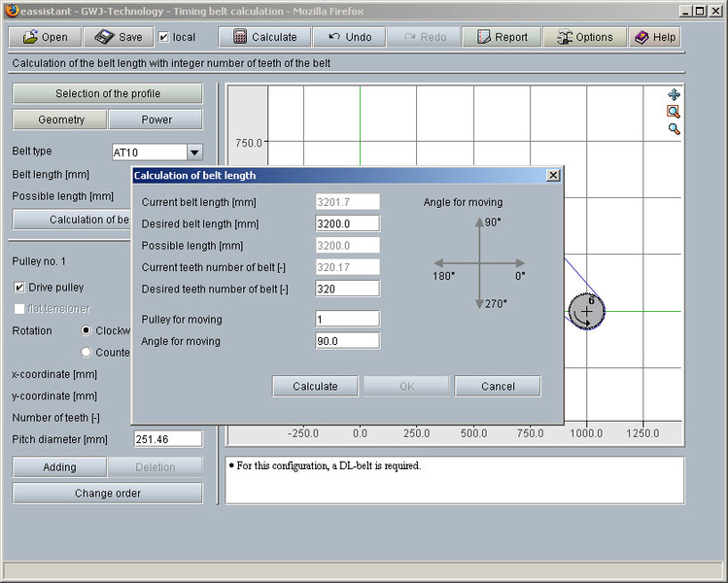Click the Desired belt length input field

347,223
